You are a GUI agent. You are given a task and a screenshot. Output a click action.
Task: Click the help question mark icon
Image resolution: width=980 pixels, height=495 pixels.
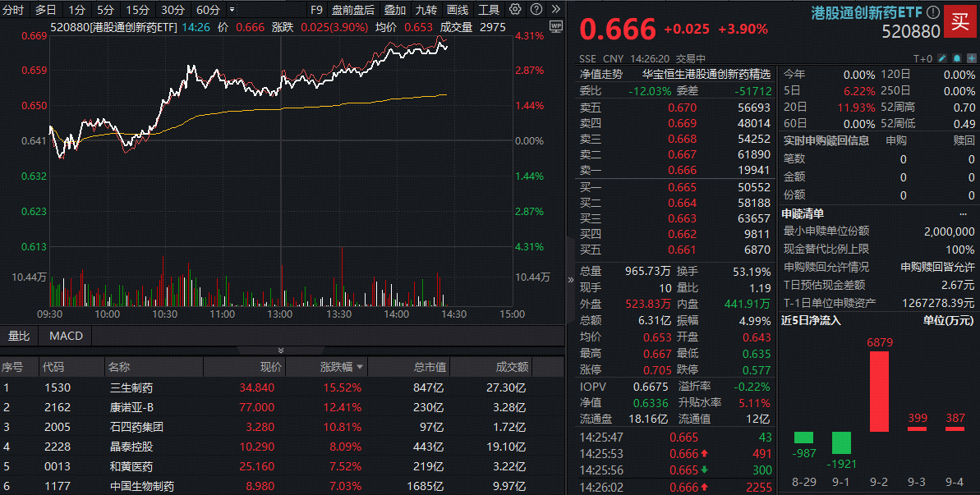(535, 10)
